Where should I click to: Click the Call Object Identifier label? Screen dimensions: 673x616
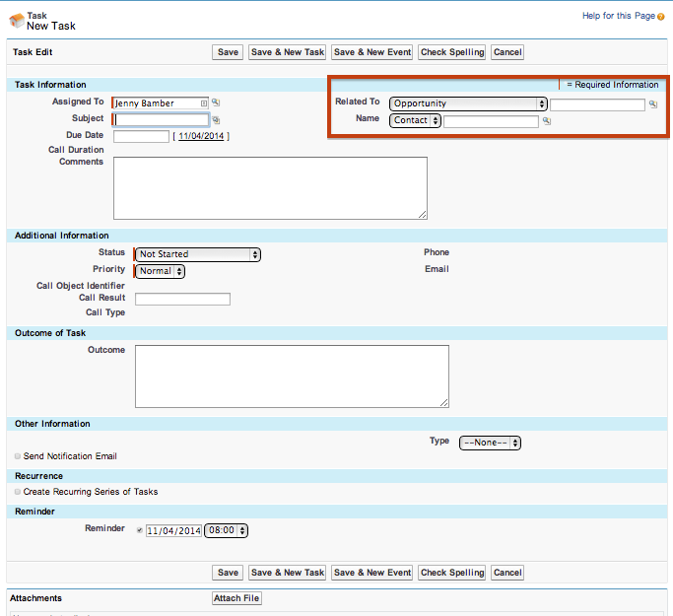tap(81, 286)
